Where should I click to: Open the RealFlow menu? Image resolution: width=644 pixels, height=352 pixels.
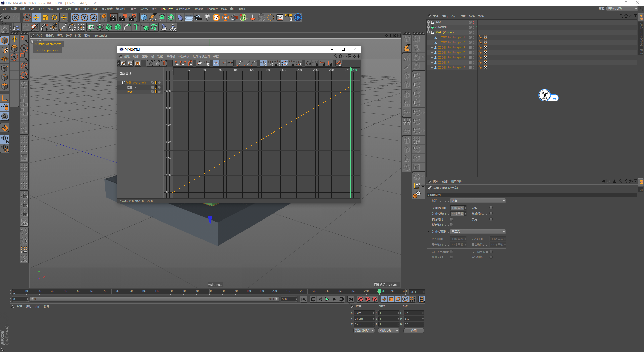[167, 9]
